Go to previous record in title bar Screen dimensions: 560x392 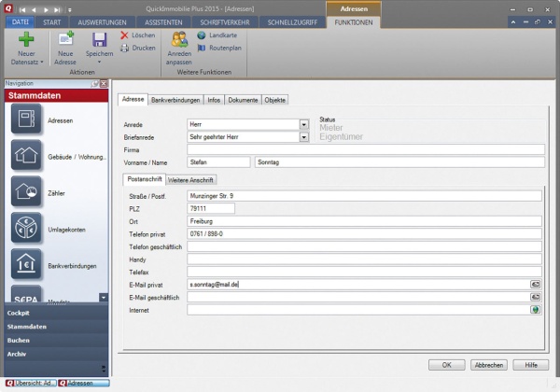[34, 10]
